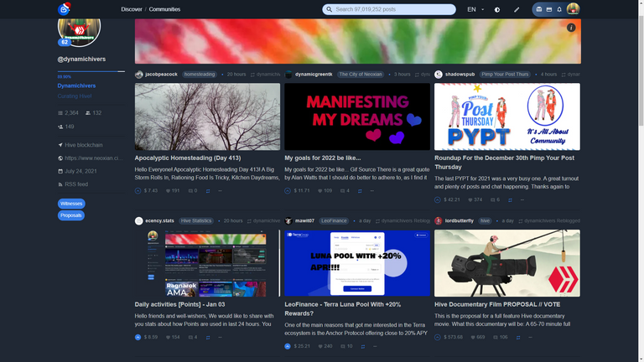This screenshot has width=644, height=362.
Task: Open the $ 573.68 payout details
Action: 453,338
